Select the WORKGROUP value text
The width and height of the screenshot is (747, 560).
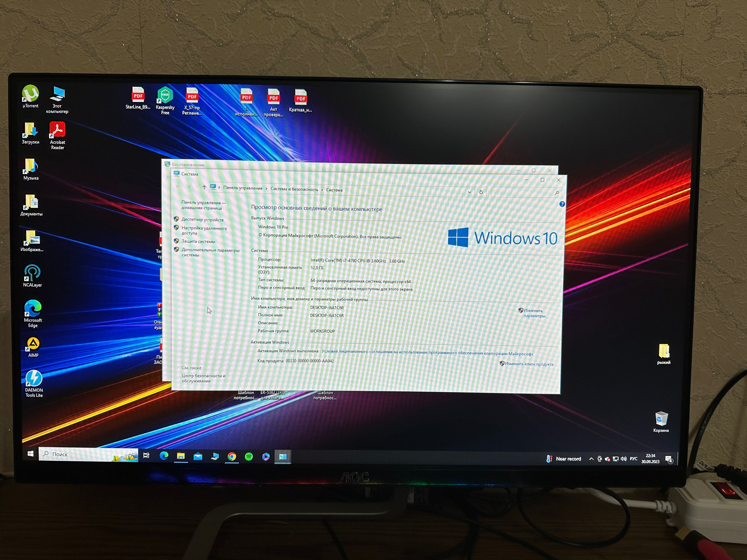point(323,331)
